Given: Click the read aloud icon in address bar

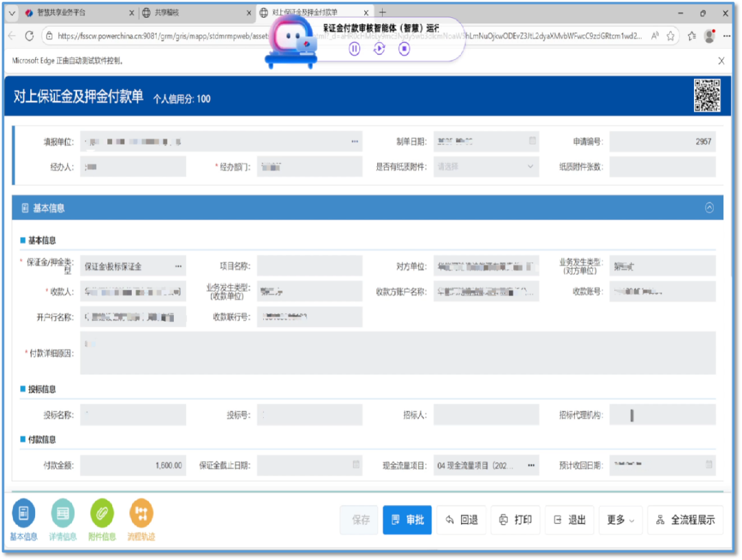Looking at the screenshot, I should [655, 36].
